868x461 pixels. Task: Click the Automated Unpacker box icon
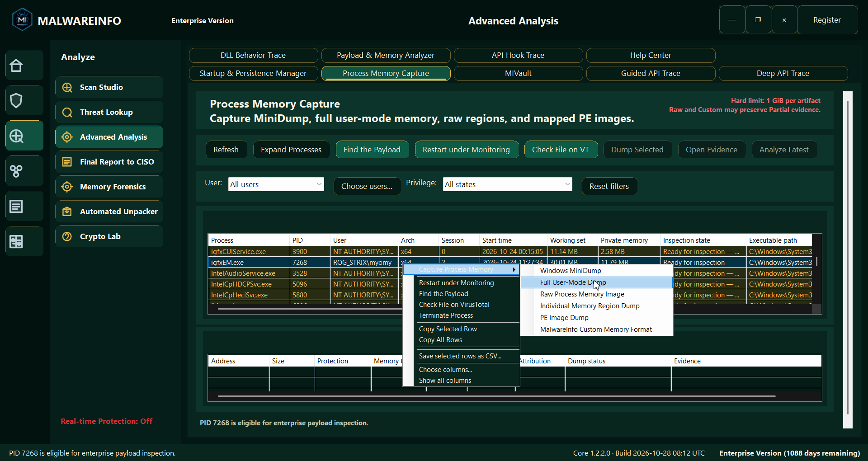67,212
